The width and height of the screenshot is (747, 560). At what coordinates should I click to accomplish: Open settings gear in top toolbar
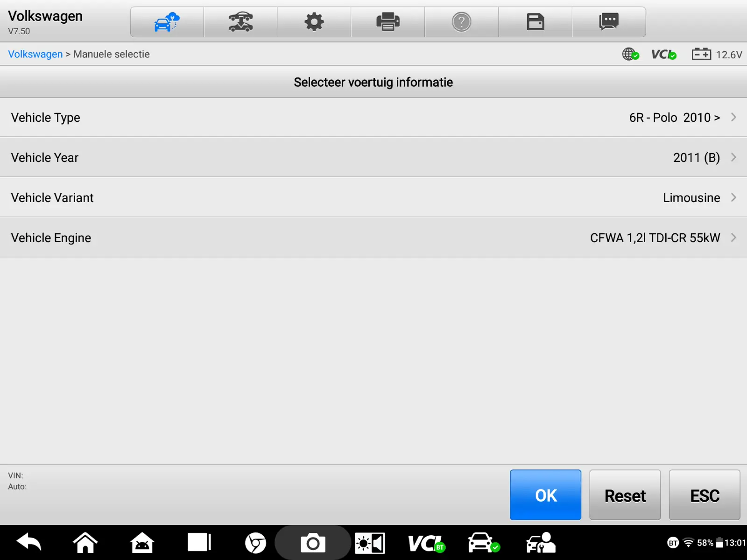pyautogui.click(x=314, y=22)
